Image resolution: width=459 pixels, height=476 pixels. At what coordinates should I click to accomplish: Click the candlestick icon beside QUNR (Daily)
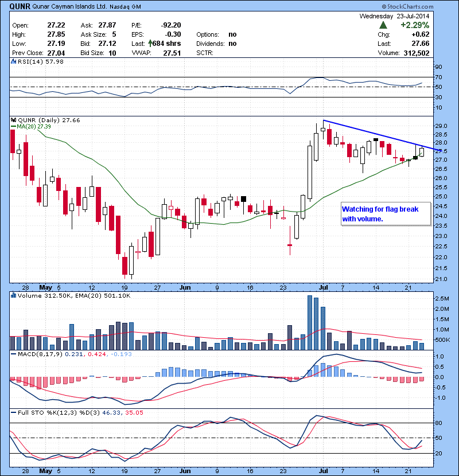tap(13, 120)
